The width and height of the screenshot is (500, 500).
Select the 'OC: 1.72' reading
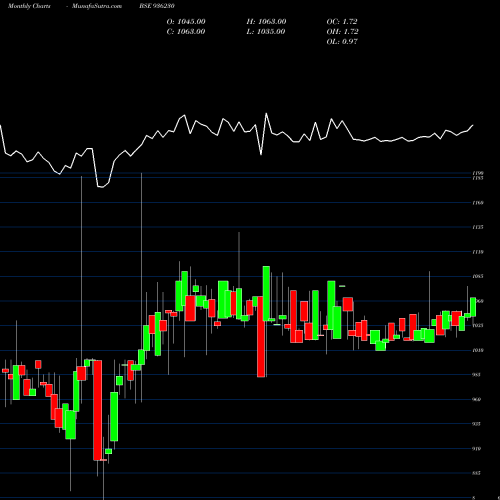(x=342, y=22)
